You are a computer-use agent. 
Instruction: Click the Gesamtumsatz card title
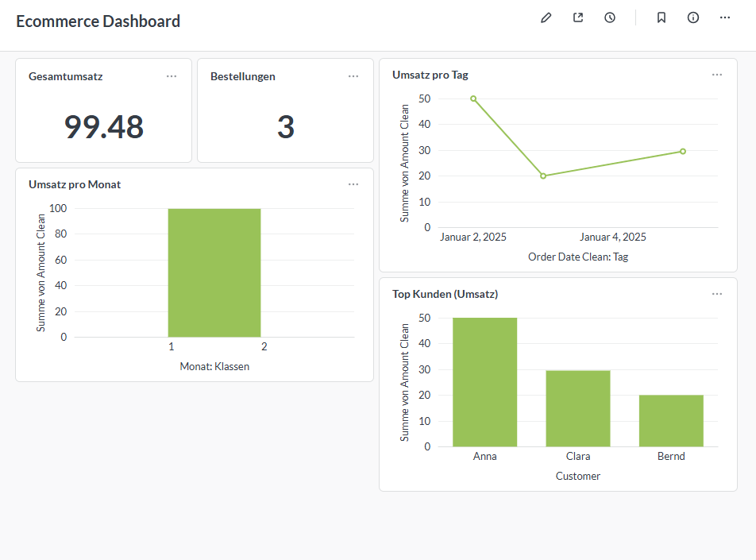(66, 76)
